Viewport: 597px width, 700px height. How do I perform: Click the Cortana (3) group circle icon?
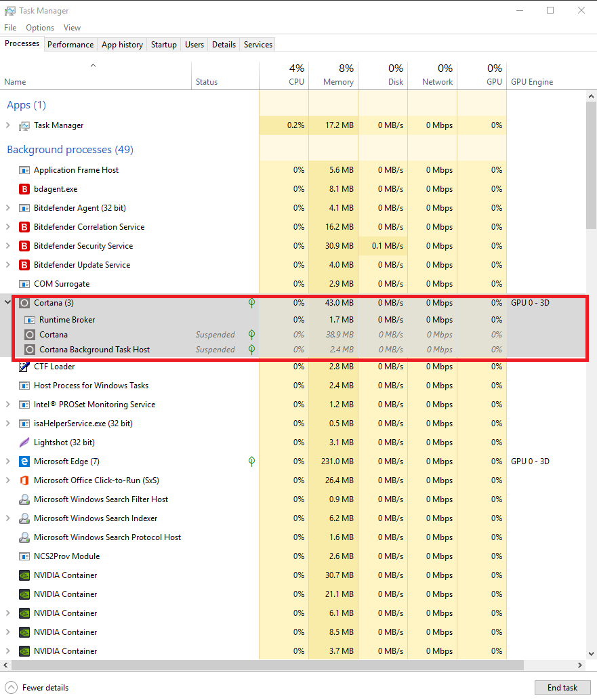[x=24, y=303]
